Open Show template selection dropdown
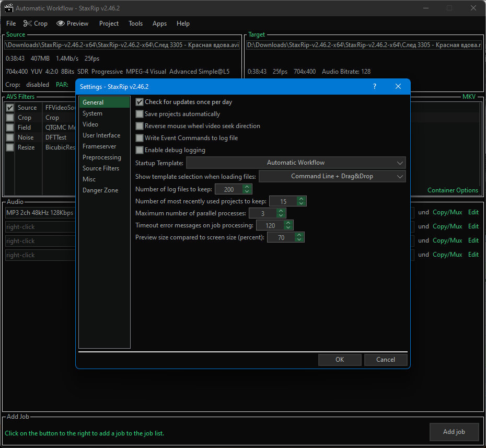Image resolution: width=486 pixels, height=448 pixels. point(332,176)
